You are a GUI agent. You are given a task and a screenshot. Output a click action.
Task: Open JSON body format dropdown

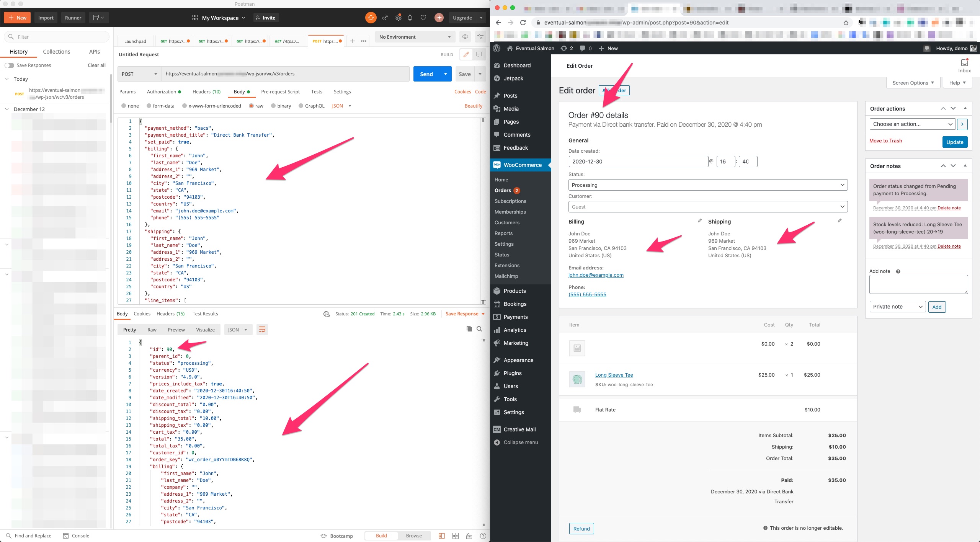(341, 106)
